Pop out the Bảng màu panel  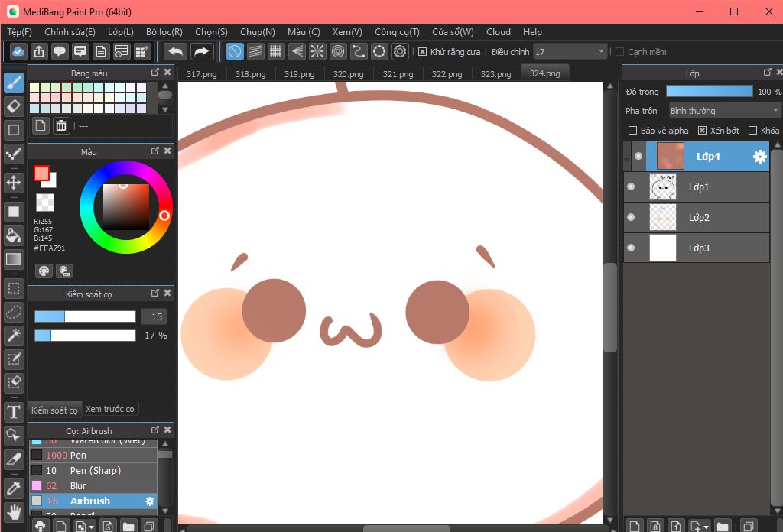point(154,73)
